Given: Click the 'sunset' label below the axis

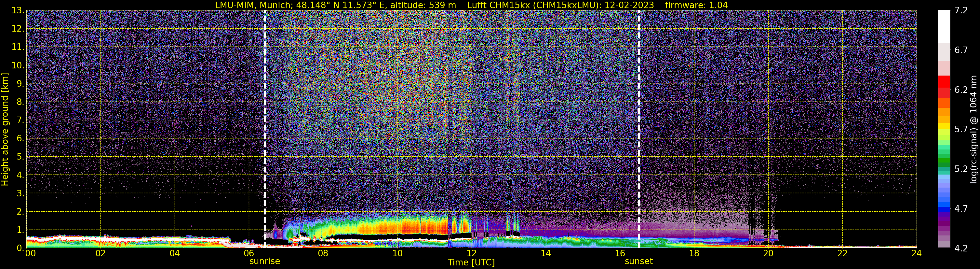Looking at the screenshot, I should pos(638,262).
